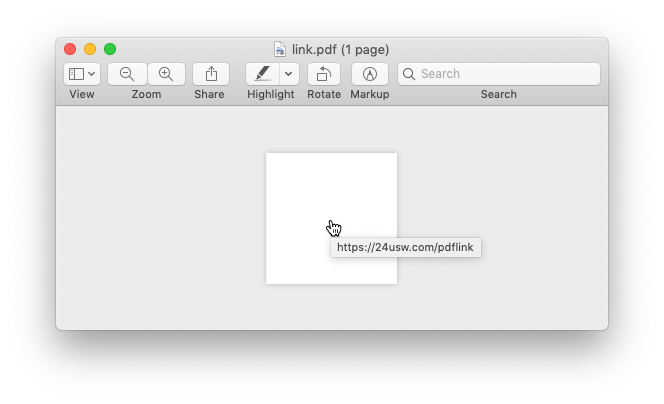The width and height of the screenshot is (664, 404).
Task: Click the gray canvas left of the page
Action: coord(161,218)
